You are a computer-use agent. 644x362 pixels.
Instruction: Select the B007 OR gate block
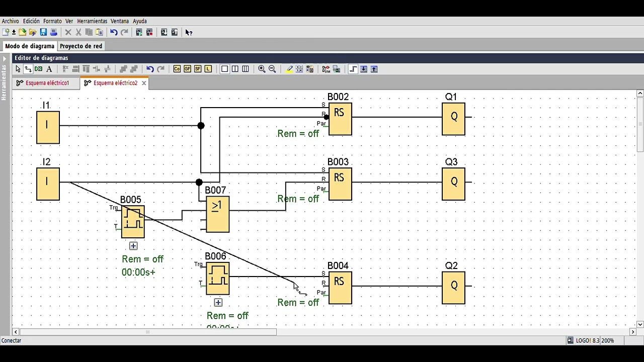pyautogui.click(x=217, y=214)
